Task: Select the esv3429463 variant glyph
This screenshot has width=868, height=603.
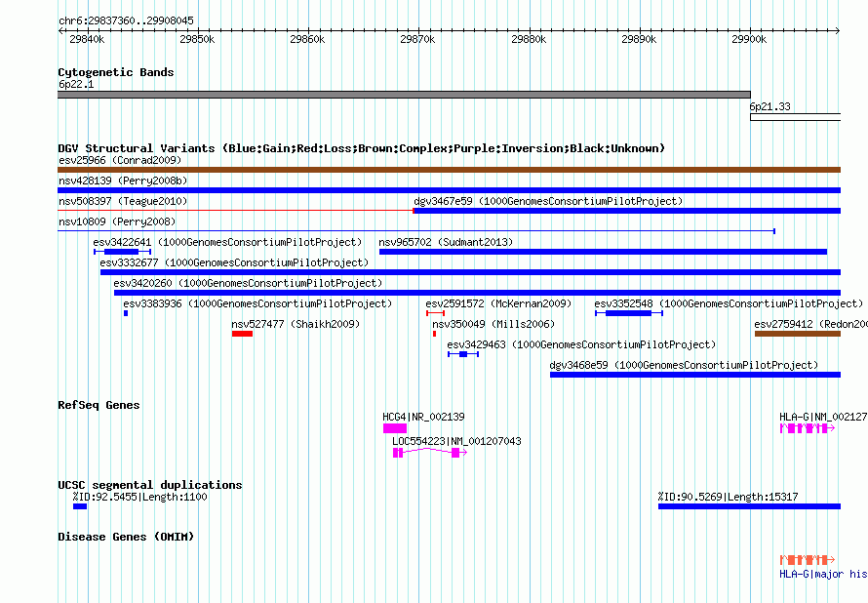Action: [x=463, y=354]
